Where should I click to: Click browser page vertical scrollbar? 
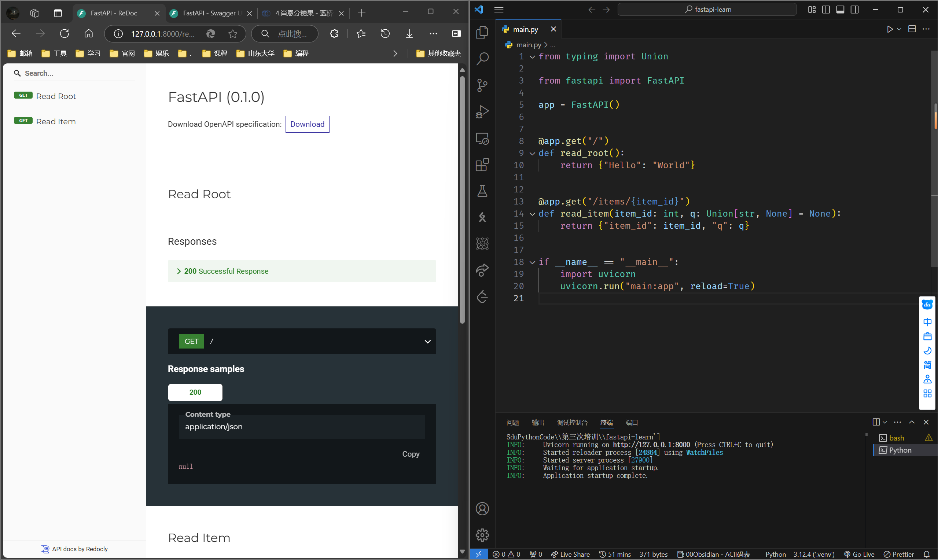(x=462, y=200)
